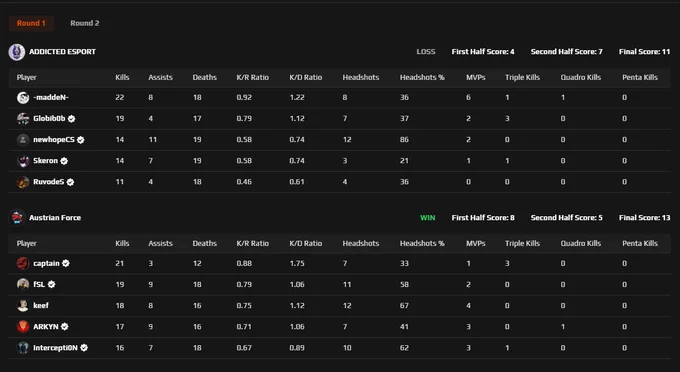The image size is (680, 372).
Task: Click Headshots header in Austrian Force table
Action: pyautogui.click(x=361, y=243)
